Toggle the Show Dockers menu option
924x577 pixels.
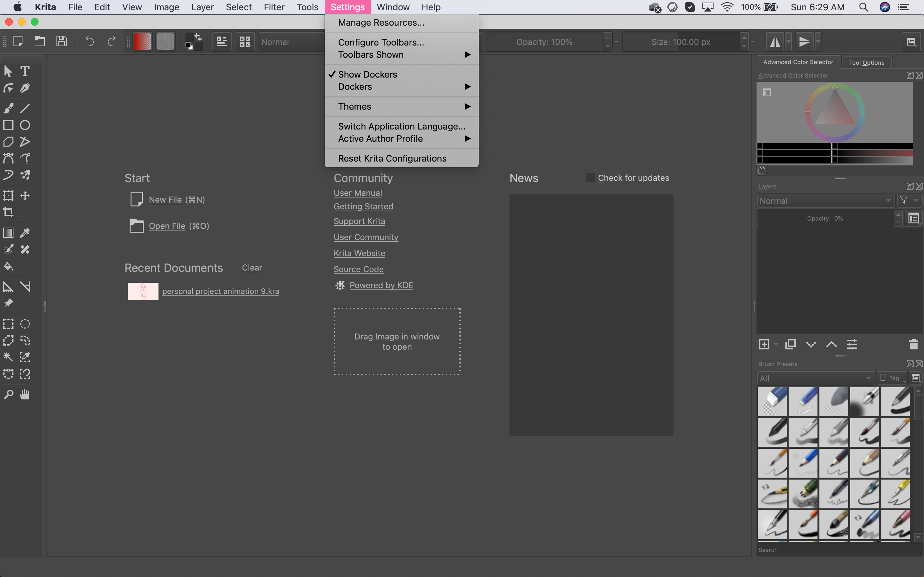click(x=367, y=74)
